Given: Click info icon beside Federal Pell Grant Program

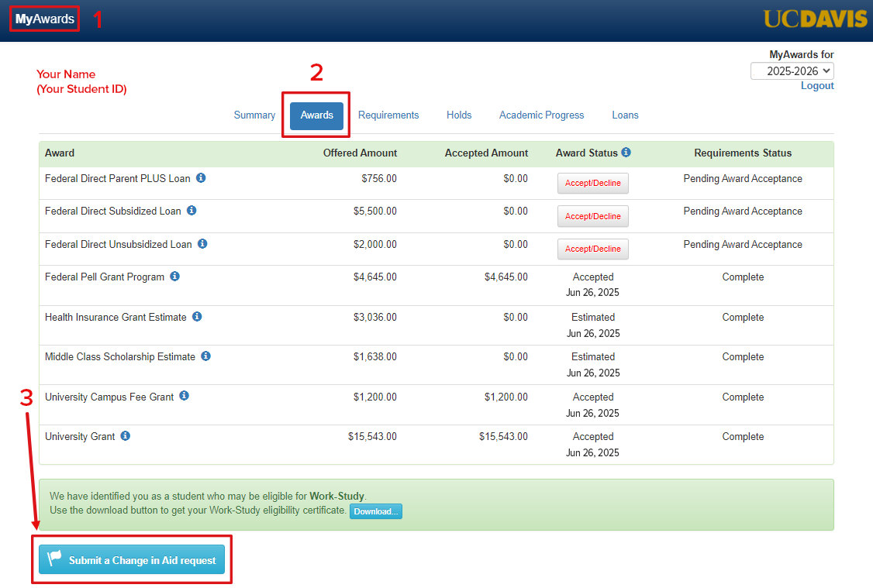Looking at the screenshot, I should point(175,277).
